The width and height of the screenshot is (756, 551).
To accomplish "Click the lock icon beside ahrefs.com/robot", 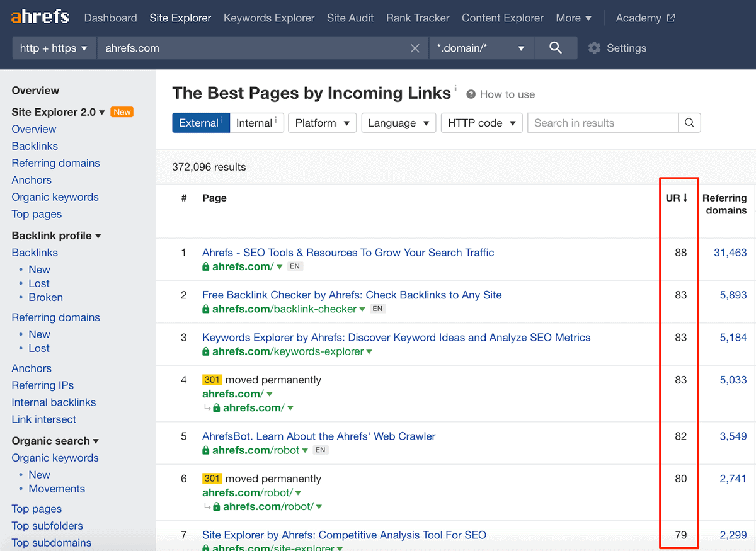I will click(x=206, y=450).
